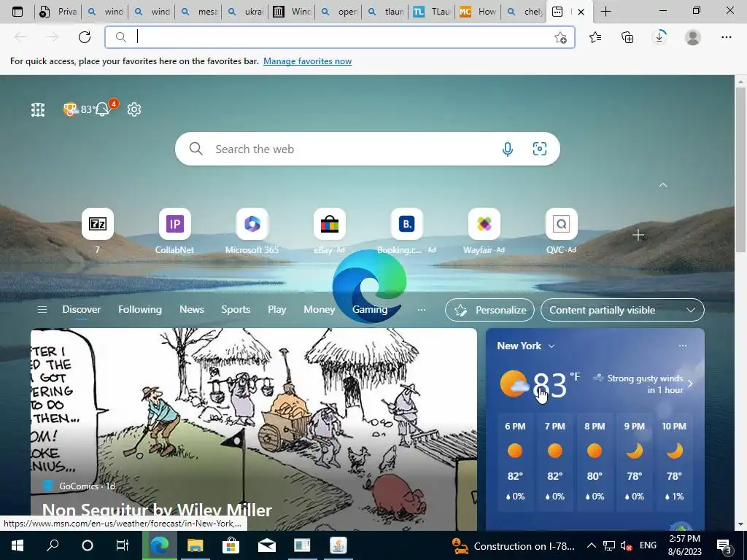Select the Money feed tab
Image resolution: width=747 pixels, height=560 pixels.
320,309
